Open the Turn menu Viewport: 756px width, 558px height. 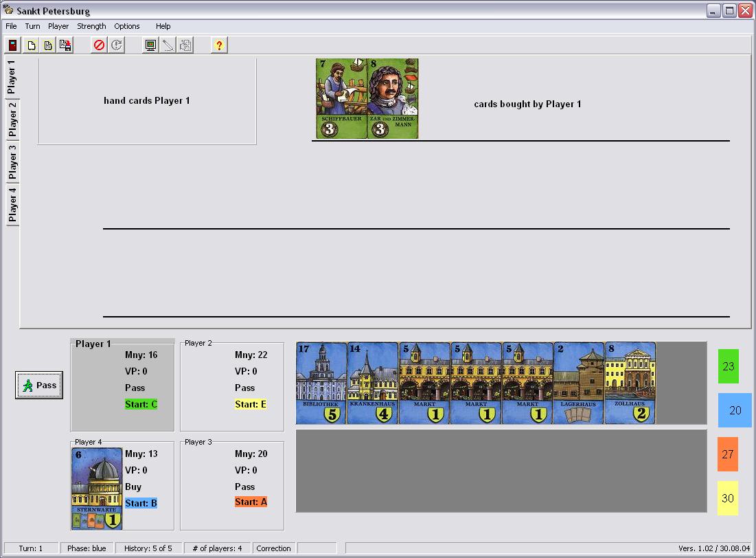pyautogui.click(x=32, y=26)
